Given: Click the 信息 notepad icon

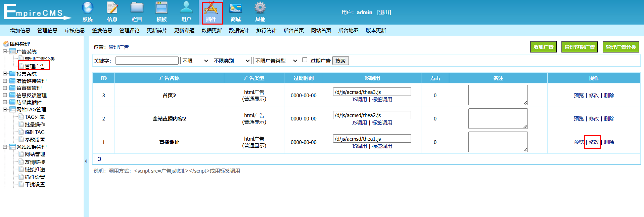Looking at the screenshot, I should coord(112,8).
